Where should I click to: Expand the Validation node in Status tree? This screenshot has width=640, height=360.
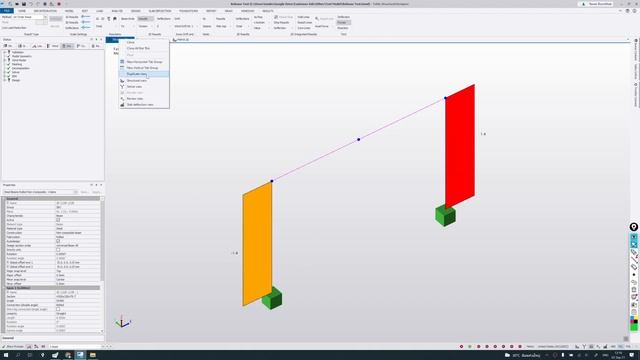click(4, 52)
